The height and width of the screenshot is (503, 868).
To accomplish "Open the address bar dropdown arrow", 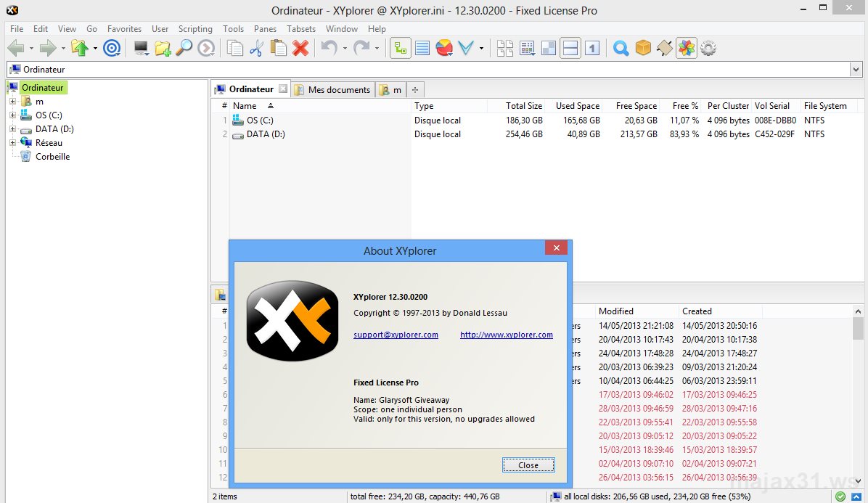I will tap(856, 69).
